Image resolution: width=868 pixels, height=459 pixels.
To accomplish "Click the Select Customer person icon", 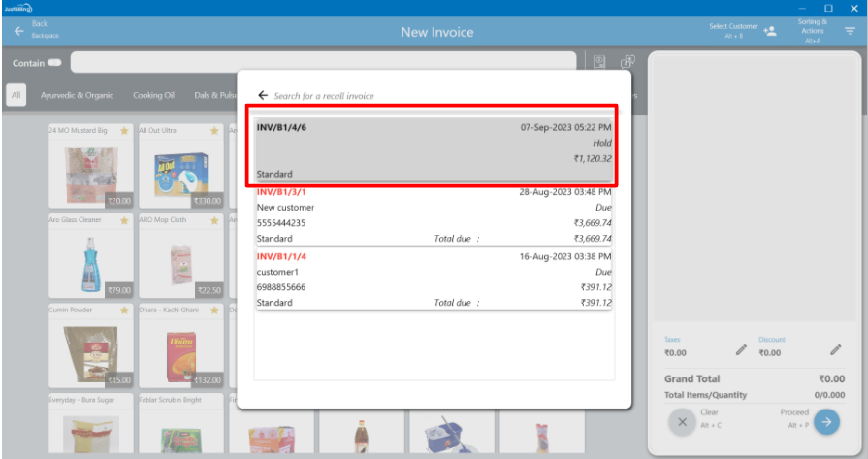I will click(x=770, y=31).
